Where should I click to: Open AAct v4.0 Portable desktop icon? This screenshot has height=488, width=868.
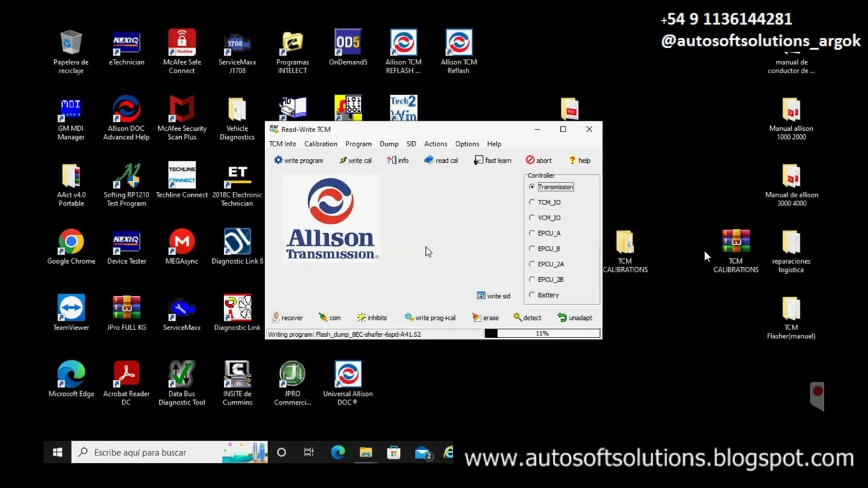[x=71, y=185]
